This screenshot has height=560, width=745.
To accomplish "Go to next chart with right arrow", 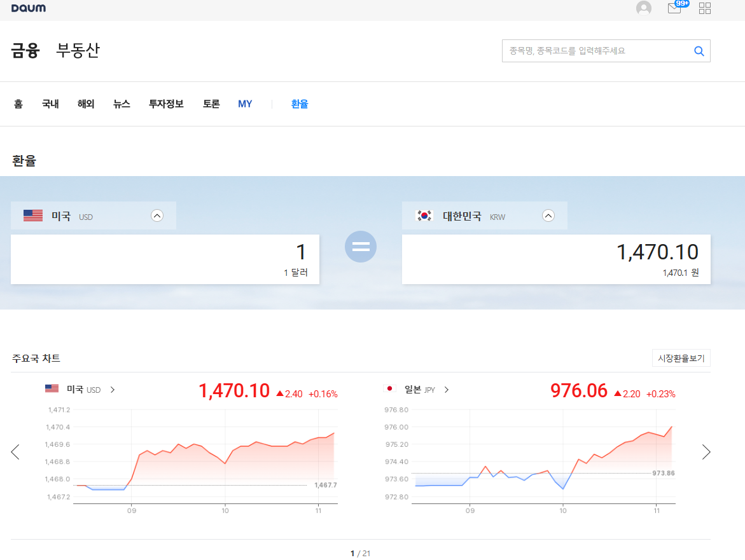I will point(706,452).
